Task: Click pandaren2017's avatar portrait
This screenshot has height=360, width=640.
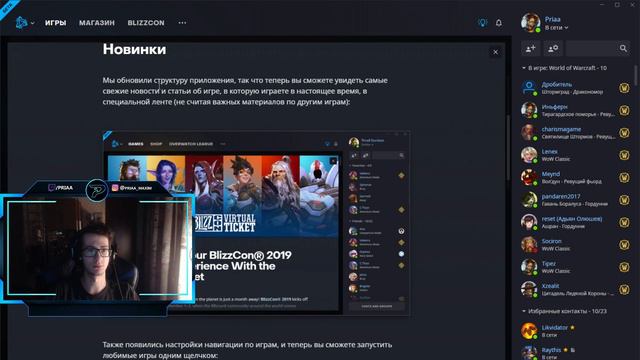Action: pyautogui.click(x=529, y=200)
